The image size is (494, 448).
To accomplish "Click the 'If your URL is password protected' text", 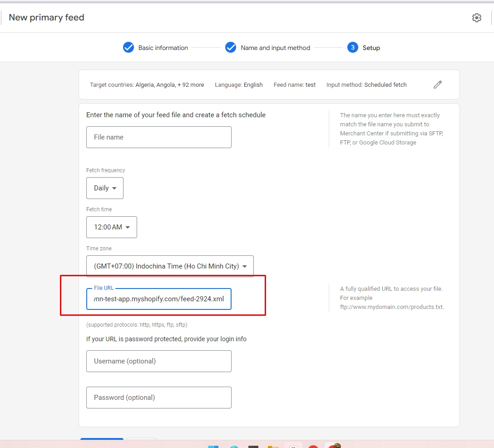I will click(166, 339).
